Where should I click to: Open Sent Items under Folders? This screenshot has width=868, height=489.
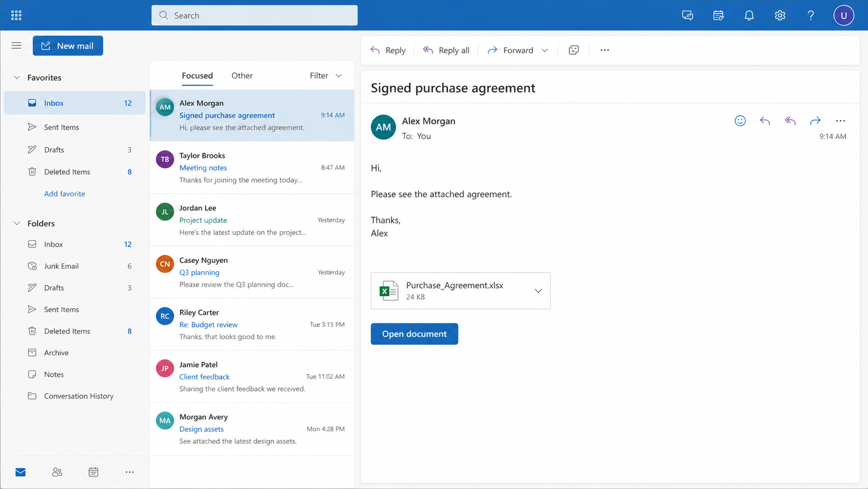75,309
